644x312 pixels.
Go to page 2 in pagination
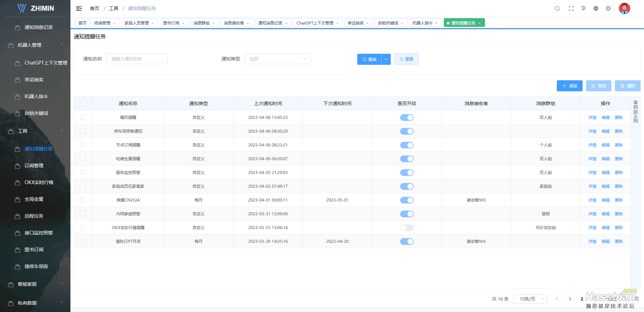coord(582,299)
